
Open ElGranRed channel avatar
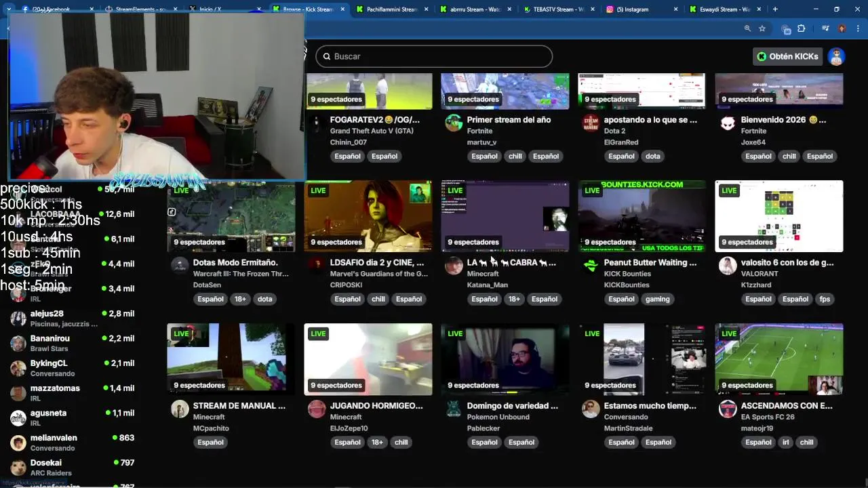pos(591,123)
